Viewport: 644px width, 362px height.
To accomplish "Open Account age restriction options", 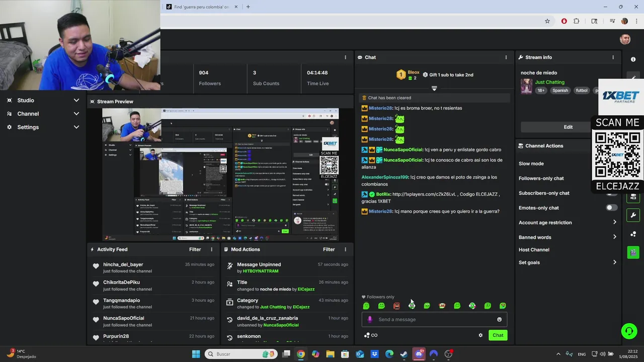I will click(x=568, y=222).
